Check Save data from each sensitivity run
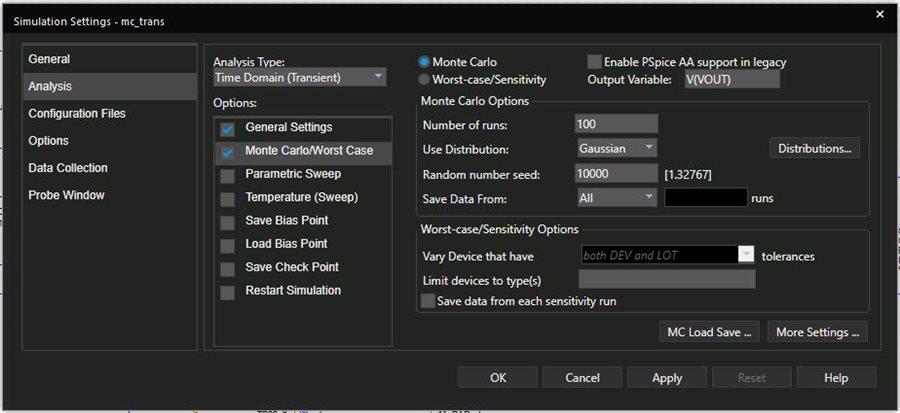This screenshot has height=413, width=900. 428,301
